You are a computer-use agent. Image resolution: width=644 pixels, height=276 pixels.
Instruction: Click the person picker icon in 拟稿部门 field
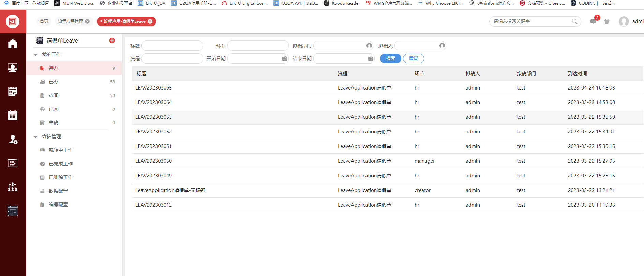pos(369,46)
